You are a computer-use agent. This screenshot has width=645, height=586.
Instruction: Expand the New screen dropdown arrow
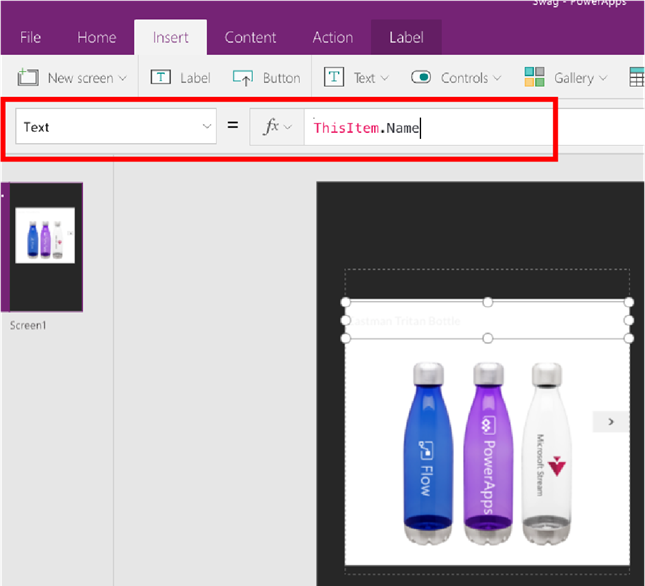[123, 78]
